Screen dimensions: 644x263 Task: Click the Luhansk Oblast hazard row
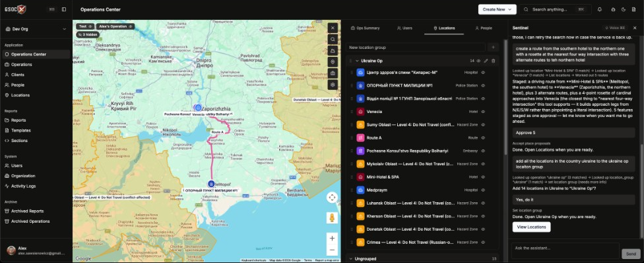tap(422, 203)
